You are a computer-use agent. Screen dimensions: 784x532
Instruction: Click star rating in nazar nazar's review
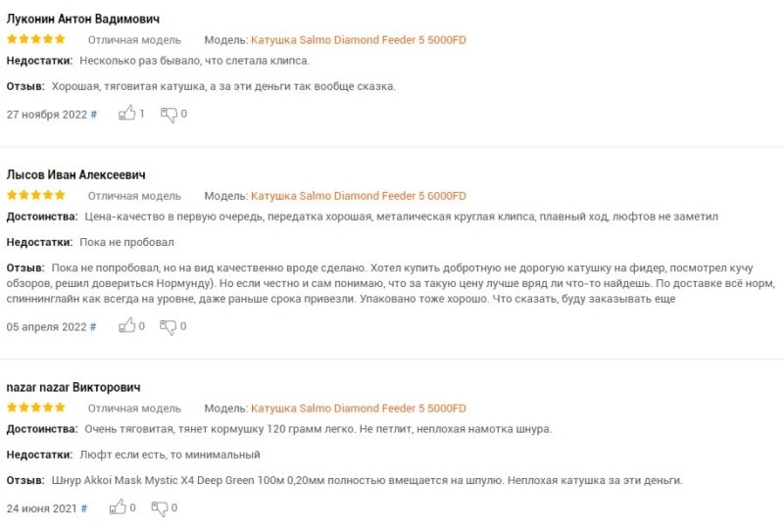tap(36, 408)
